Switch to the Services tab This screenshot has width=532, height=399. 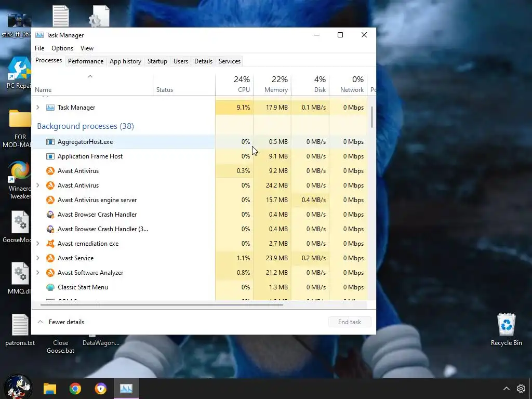(x=229, y=61)
